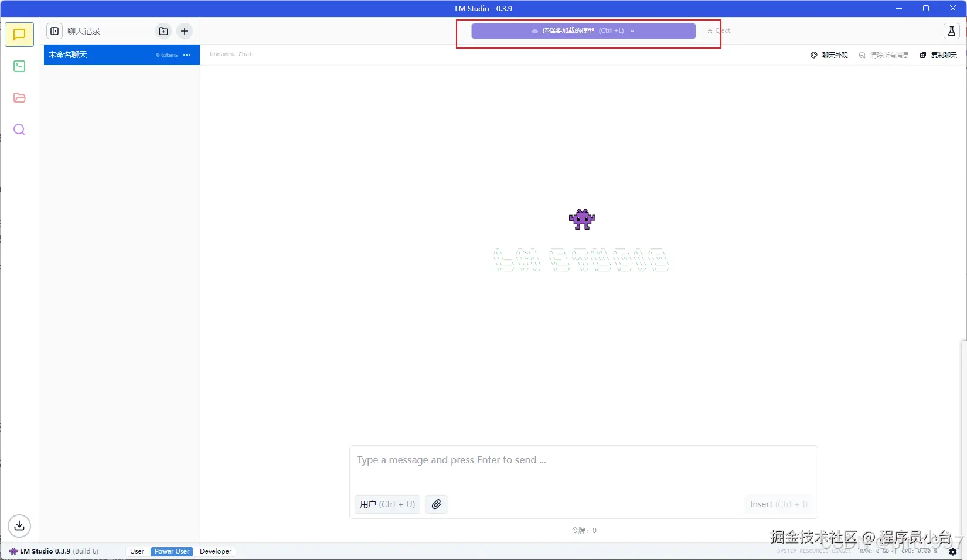Switch to Power User mode
The image size is (967, 560).
pyautogui.click(x=172, y=552)
